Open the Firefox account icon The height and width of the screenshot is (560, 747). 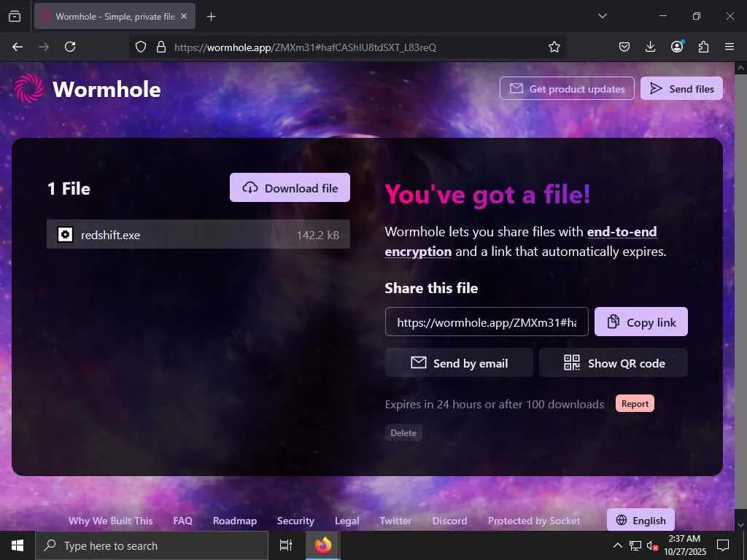pyautogui.click(x=677, y=46)
